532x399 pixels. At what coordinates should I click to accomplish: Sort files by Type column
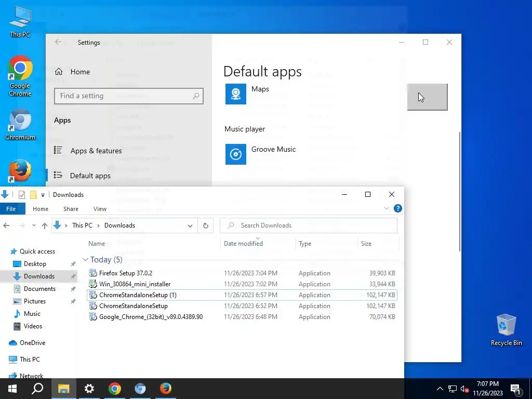[x=305, y=243]
